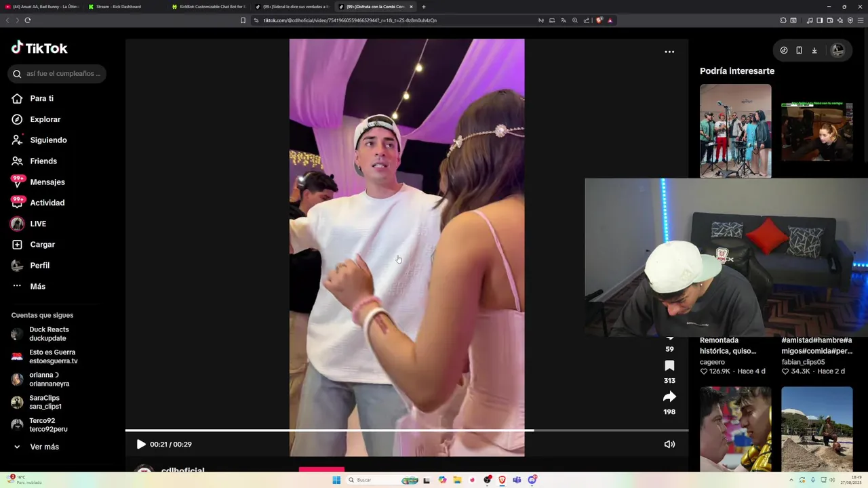Click the Podría interesarte heading
The width and height of the screenshot is (868, 488).
[737, 71]
